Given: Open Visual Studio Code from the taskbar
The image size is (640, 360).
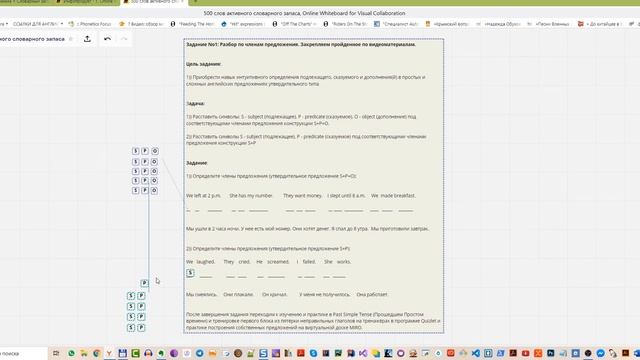Looking at the screenshot, I should click(476, 353).
